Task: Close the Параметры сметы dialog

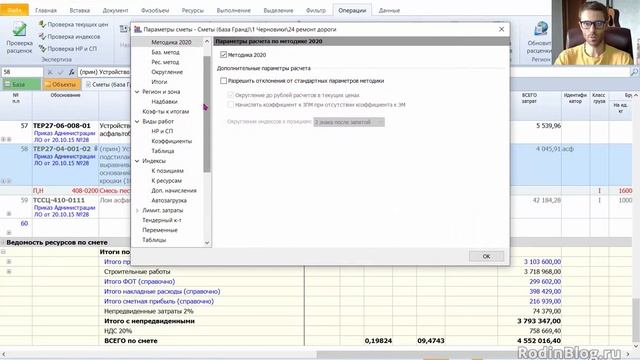Action: 501,29
